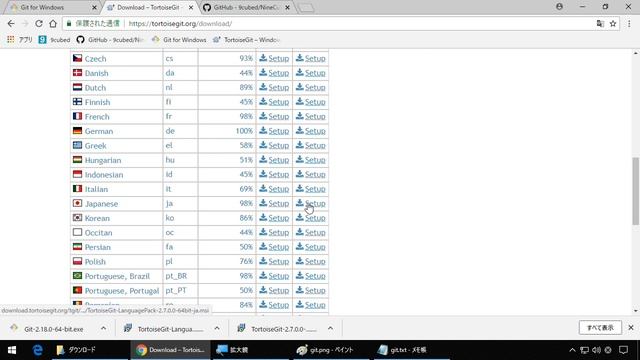Click the Indonesian language name
Screen dimensions: 640x360
(x=104, y=175)
